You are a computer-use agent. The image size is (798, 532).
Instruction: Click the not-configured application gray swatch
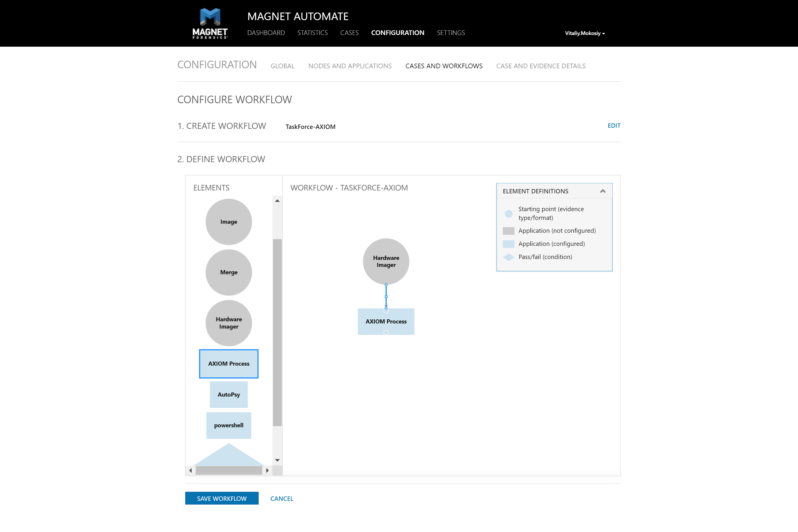[x=509, y=231]
